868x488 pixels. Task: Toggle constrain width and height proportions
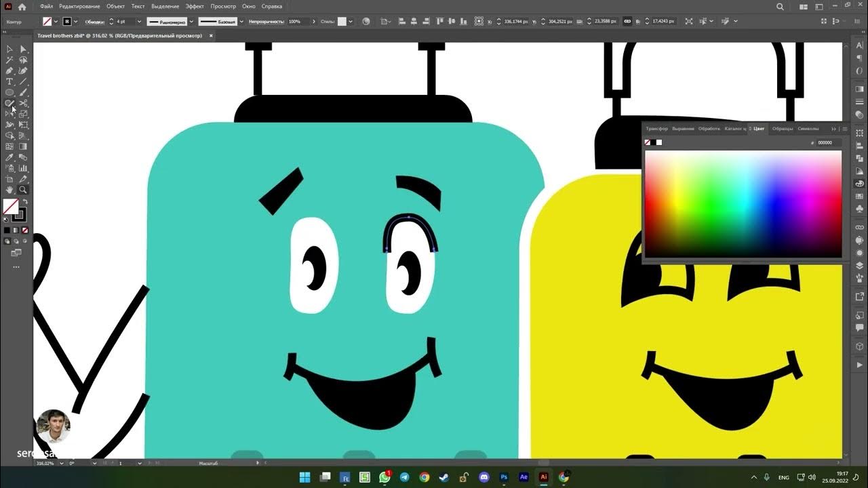click(627, 22)
